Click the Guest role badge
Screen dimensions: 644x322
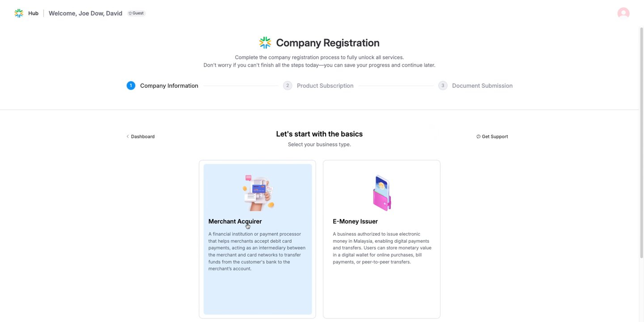136,13
